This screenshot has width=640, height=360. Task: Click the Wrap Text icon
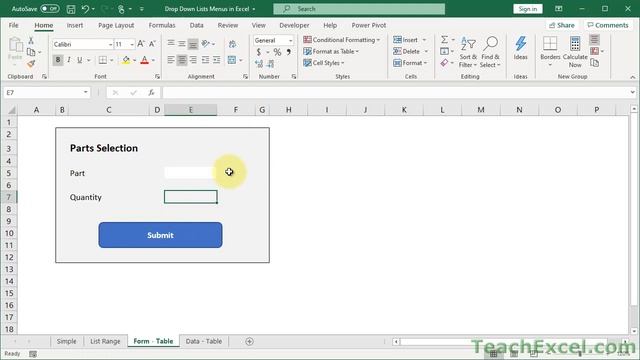tap(232, 44)
